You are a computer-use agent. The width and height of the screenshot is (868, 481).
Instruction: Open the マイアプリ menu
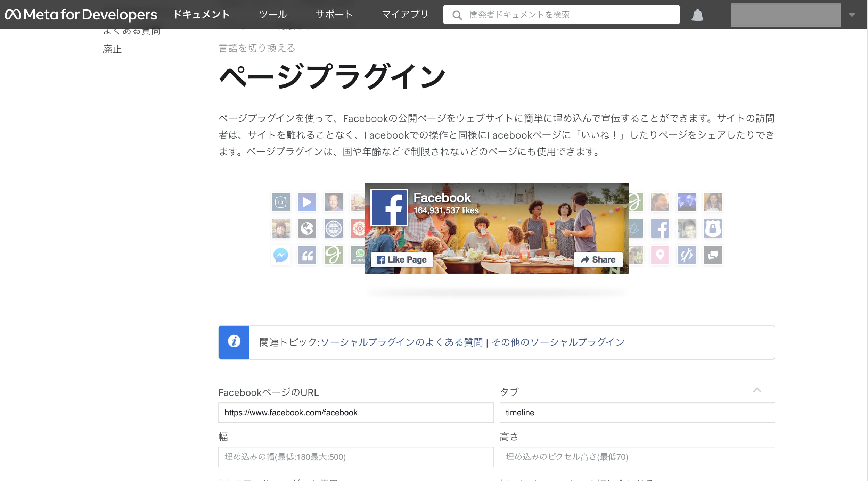point(405,14)
